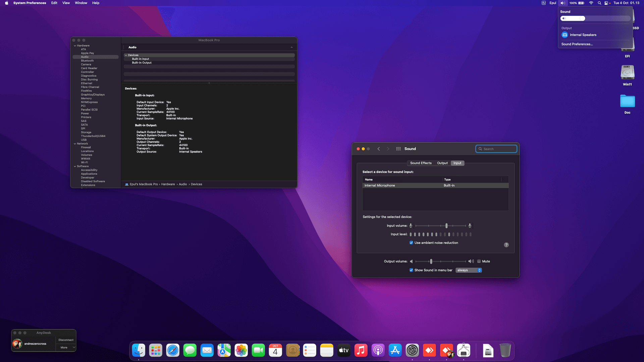
Task: Open the Apple menu
Action: click(6, 3)
